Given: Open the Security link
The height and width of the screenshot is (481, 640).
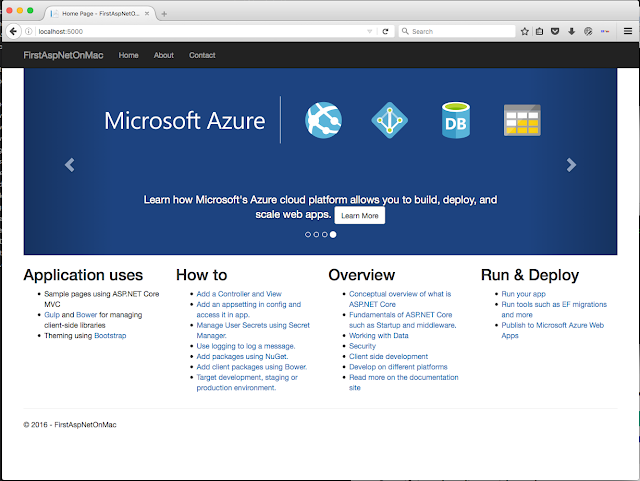Looking at the screenshot, I should coord(362,346).
